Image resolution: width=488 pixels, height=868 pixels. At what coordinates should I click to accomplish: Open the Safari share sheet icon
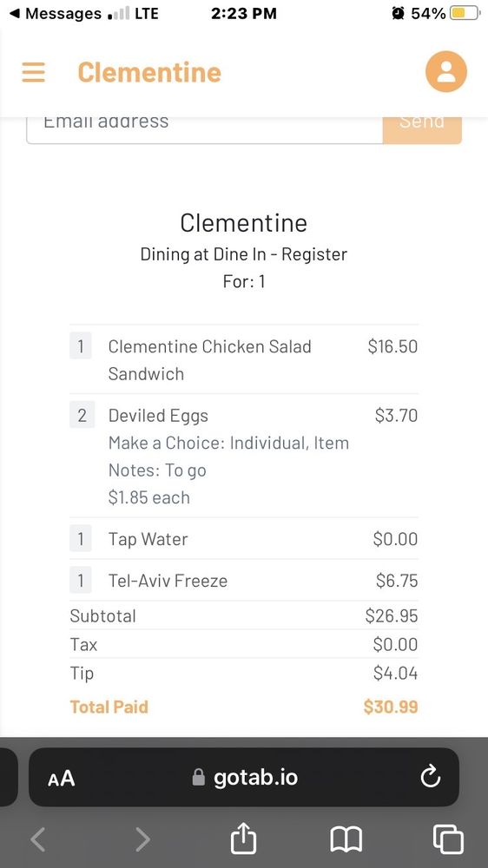(x=244, y=838)
